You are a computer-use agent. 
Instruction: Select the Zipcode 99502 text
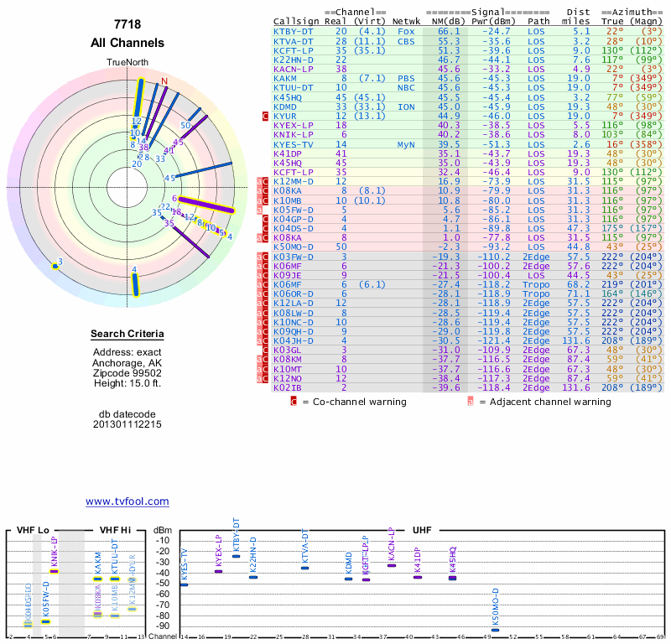(x=127, y=372)
